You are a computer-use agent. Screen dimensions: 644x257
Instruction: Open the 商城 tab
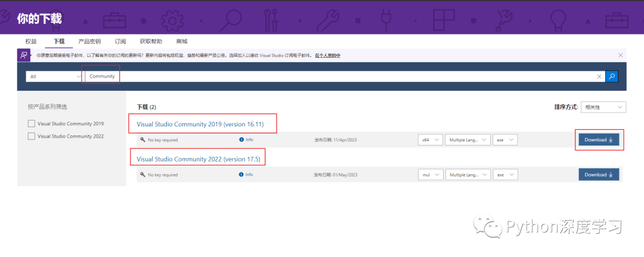point(181,42)
